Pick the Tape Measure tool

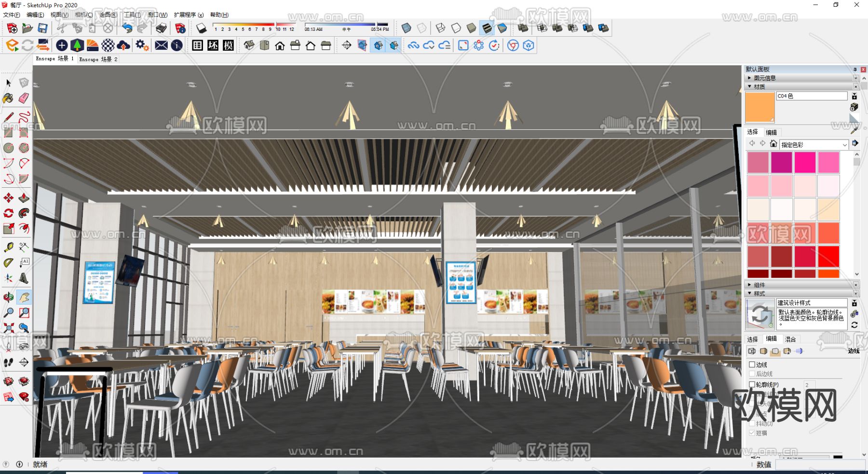[x=8, y=248]
